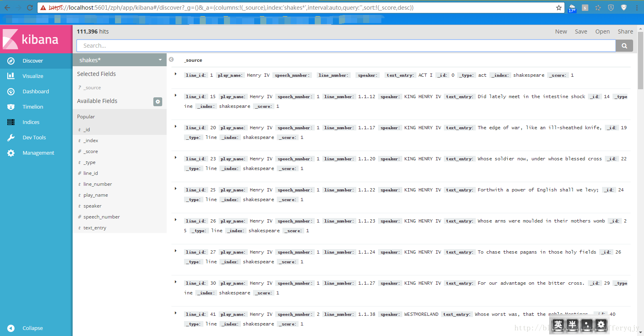The width and height of the screenshot is (644, 336).
Task: Expand document row with line_id 15
Action: click(176, 95)
